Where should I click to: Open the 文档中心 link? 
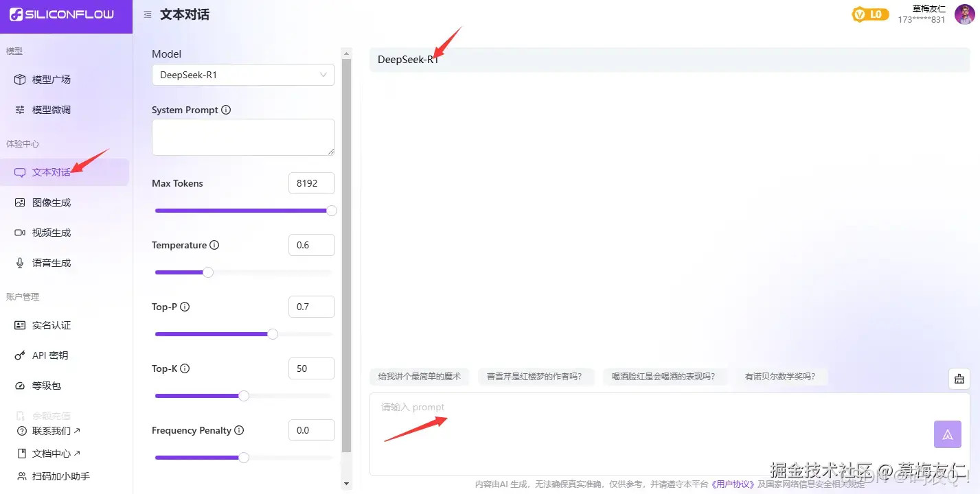point(56,454)
